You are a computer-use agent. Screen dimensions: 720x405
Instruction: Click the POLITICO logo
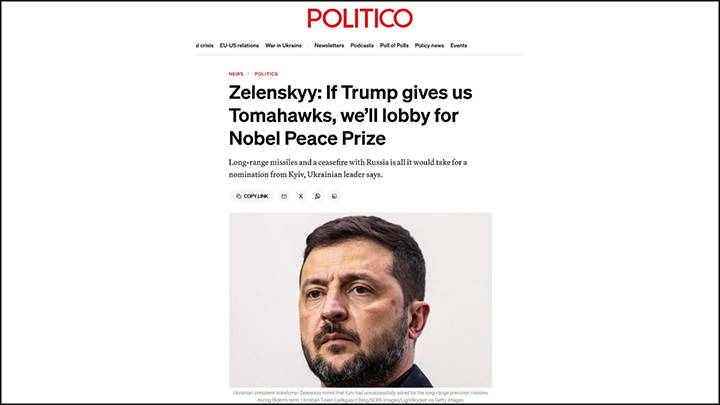point(359,18)
